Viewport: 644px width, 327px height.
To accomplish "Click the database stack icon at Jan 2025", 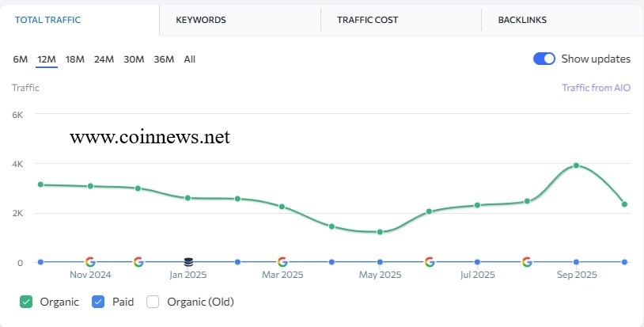I will click(x=188, y=261).
